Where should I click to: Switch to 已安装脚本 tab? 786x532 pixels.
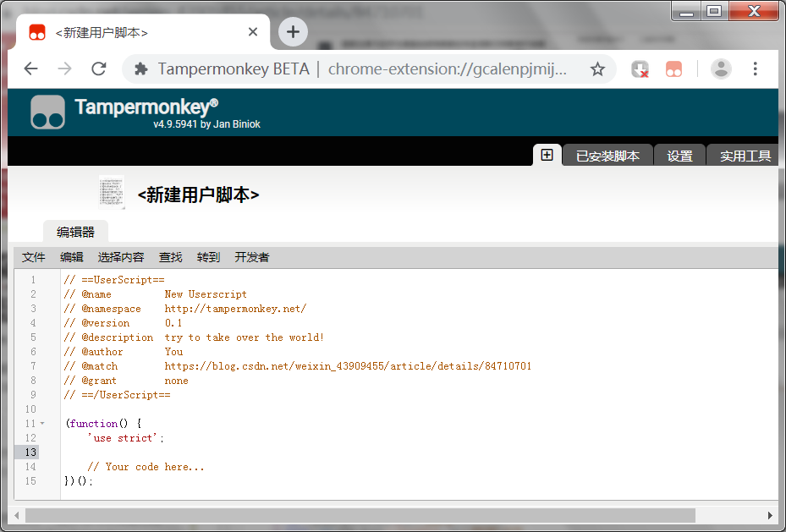pos(607,156)
